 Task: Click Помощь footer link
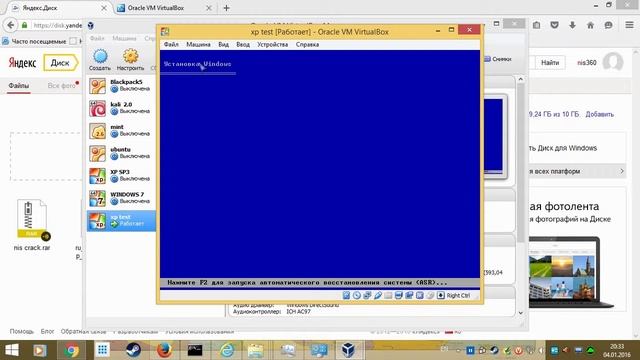(22, 331)
